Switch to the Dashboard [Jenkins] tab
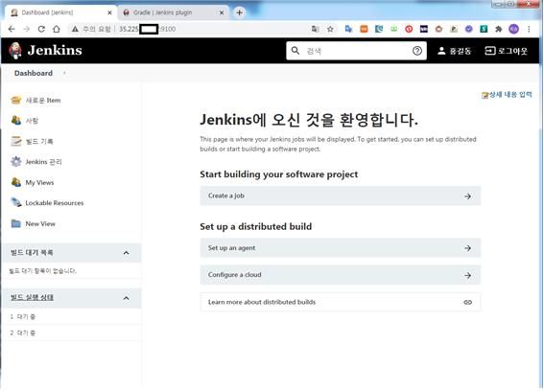 [x=60, y=12]
